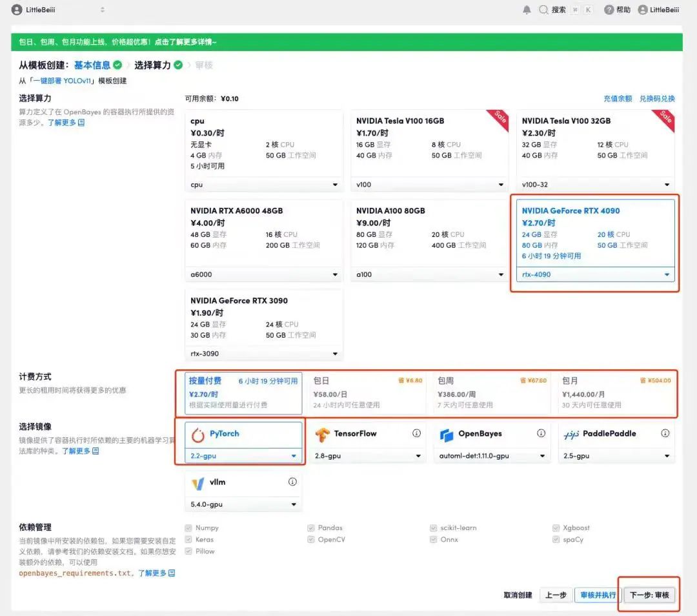Open the 充值余额 recharge link

(618, 99)
